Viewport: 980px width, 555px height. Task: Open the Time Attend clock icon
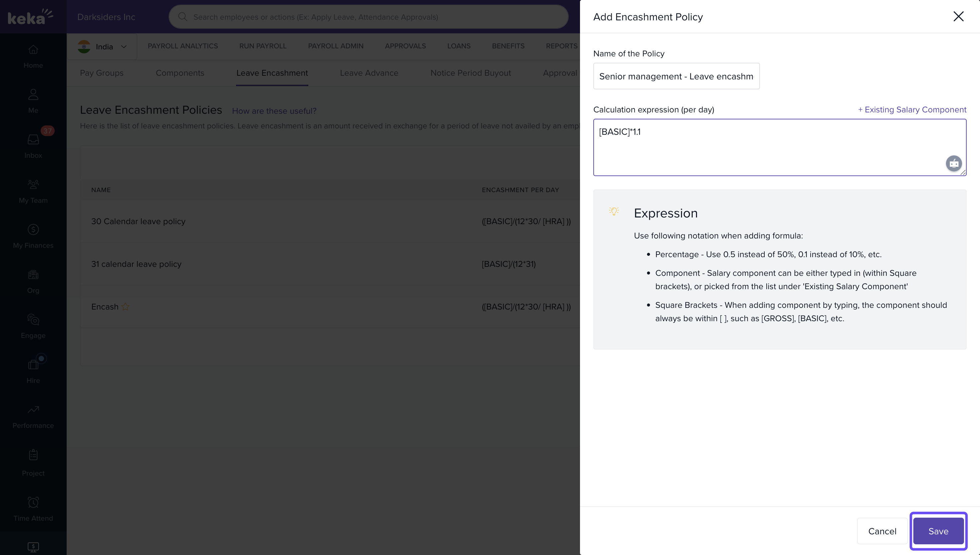tap(33, 502)
